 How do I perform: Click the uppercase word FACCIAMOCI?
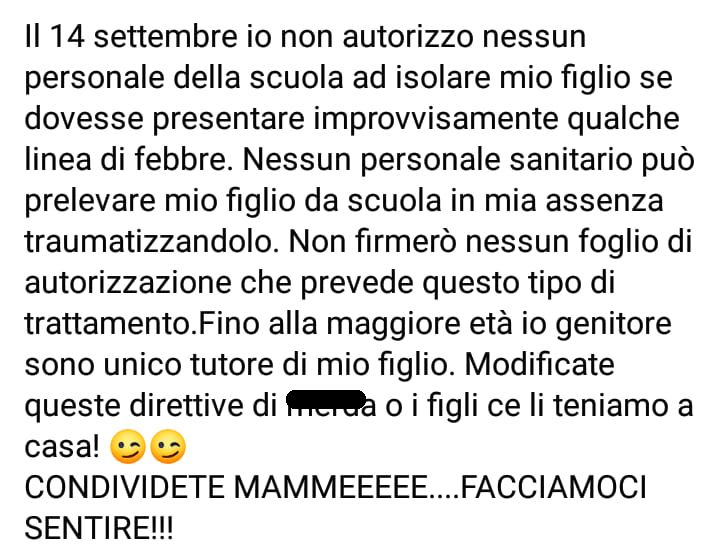point(553,488)
